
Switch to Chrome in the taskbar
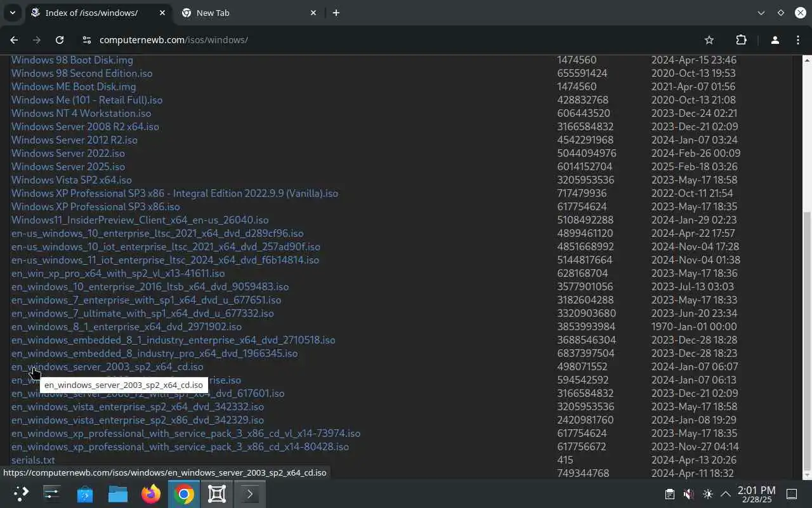(184, 494)
